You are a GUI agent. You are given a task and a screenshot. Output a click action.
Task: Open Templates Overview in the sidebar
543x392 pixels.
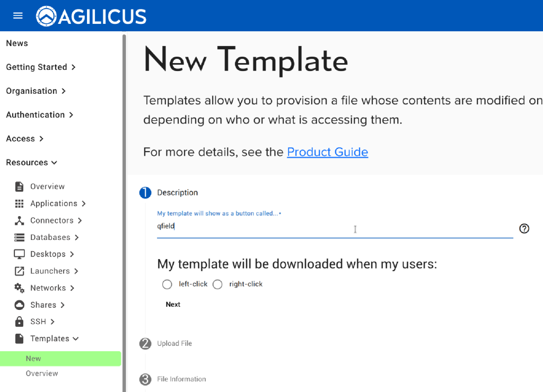point(42,373)
